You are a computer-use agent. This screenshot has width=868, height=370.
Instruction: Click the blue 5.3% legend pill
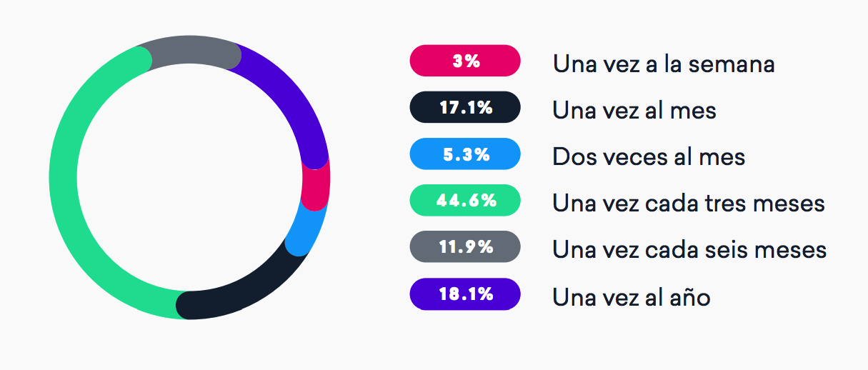(465, 154)
